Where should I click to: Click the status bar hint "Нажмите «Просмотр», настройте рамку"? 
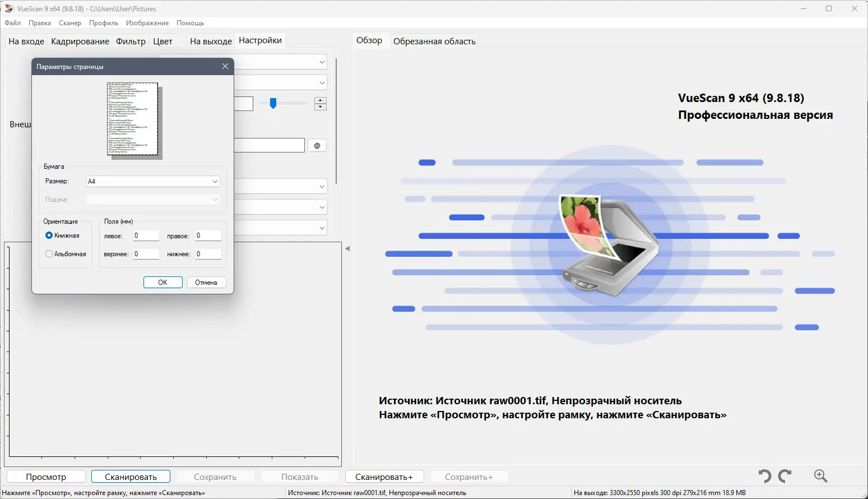104,493
